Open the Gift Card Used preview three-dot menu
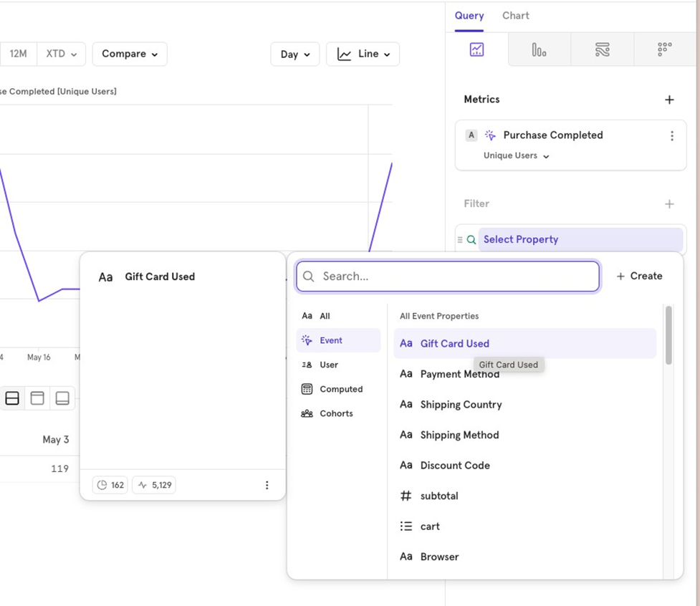 click(x=267, y=485)
